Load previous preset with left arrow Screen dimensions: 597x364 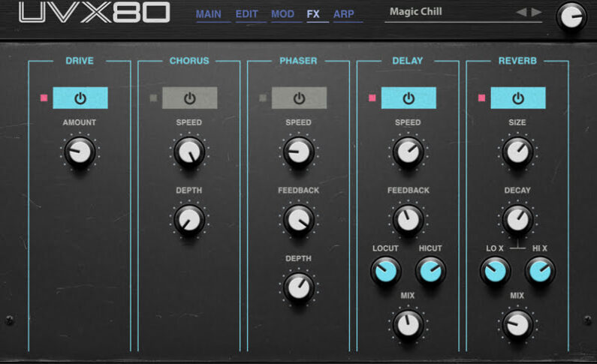click(x=521, y=12)
